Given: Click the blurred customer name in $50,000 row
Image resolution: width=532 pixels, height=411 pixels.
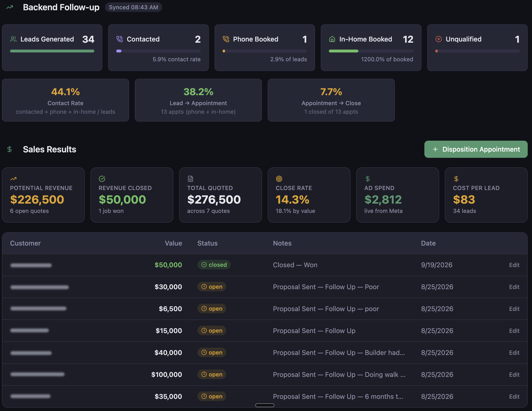Looking at the screenshot, I should 31,265.
